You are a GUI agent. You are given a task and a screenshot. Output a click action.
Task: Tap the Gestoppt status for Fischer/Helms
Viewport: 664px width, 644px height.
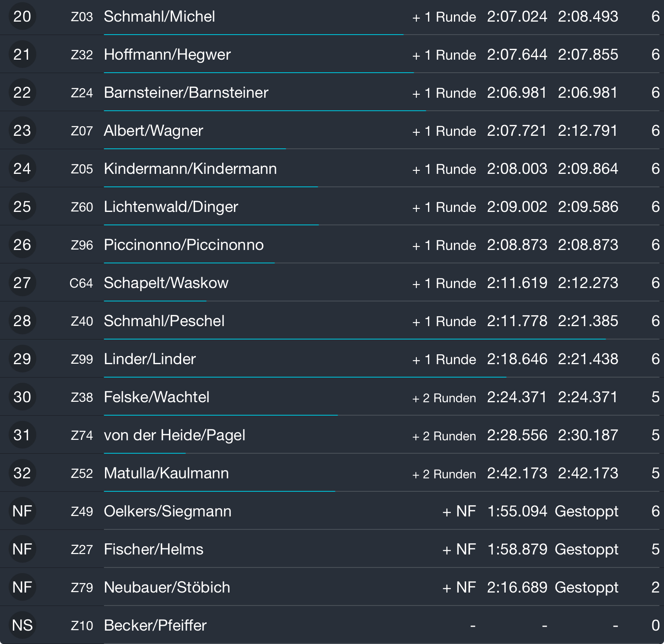(x=586, y=549)
